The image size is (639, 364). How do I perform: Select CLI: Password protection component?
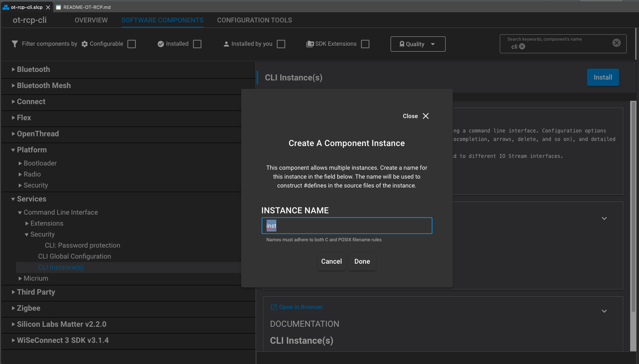tap(83, 245)
